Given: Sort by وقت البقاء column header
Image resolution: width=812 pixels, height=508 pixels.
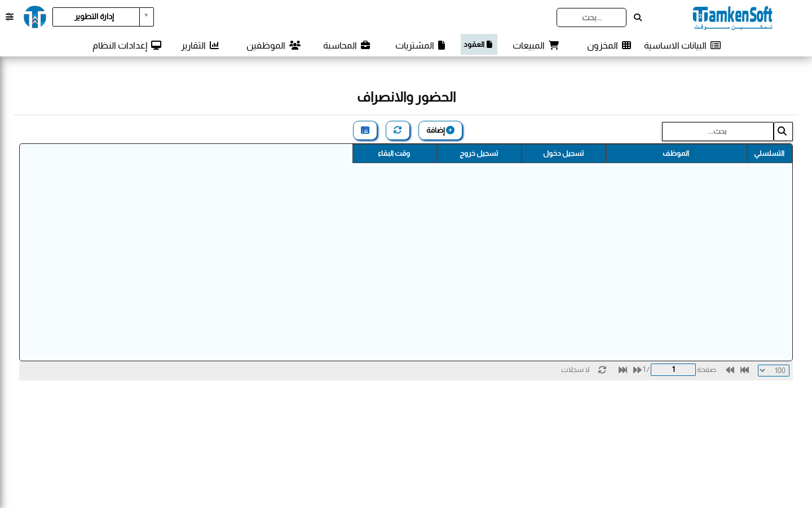Looking at the screenshot, I should click(x=394, y=154).
